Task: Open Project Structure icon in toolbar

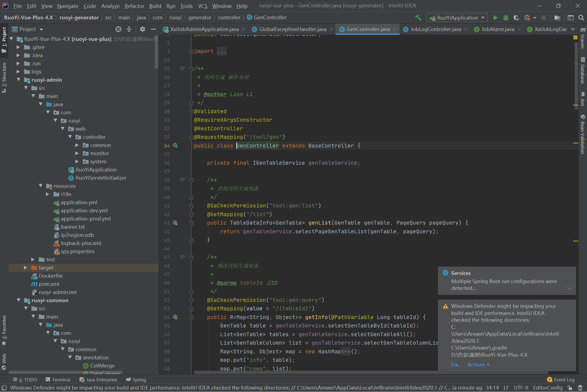Action: pyautogui.click(x=557, y=18)
